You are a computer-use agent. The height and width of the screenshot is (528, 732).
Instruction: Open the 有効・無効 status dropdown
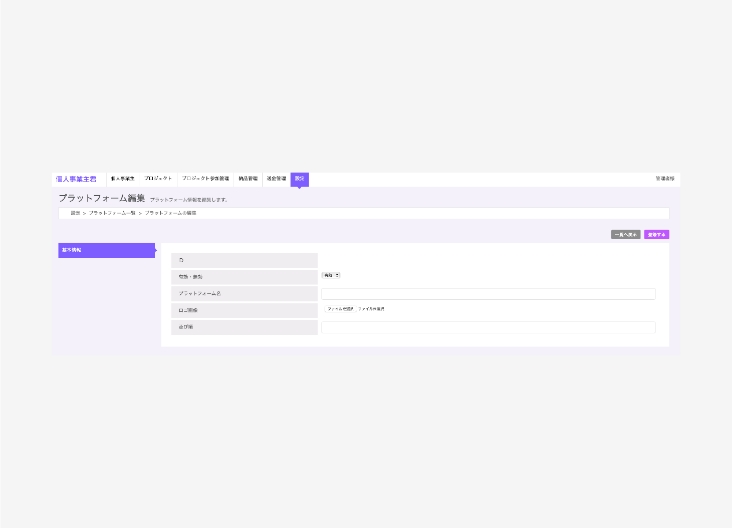(x=331, y=275)
